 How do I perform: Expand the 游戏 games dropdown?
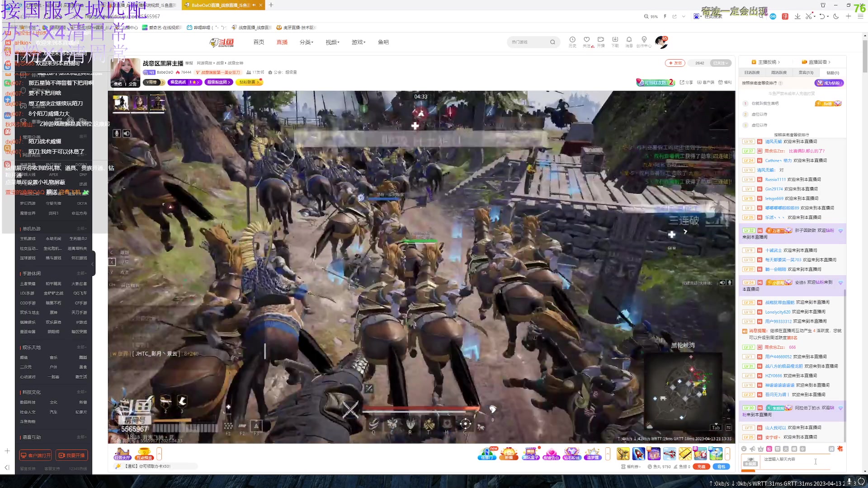coord(359,42)
